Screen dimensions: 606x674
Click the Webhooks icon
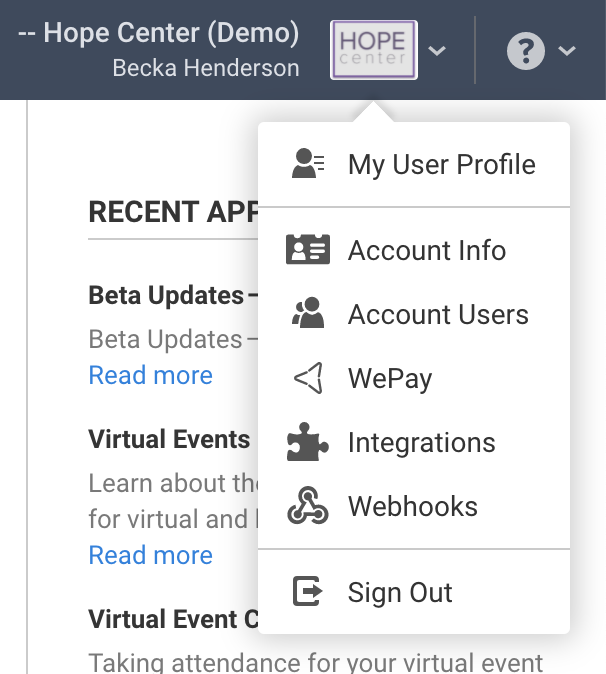tap(307, 506)
